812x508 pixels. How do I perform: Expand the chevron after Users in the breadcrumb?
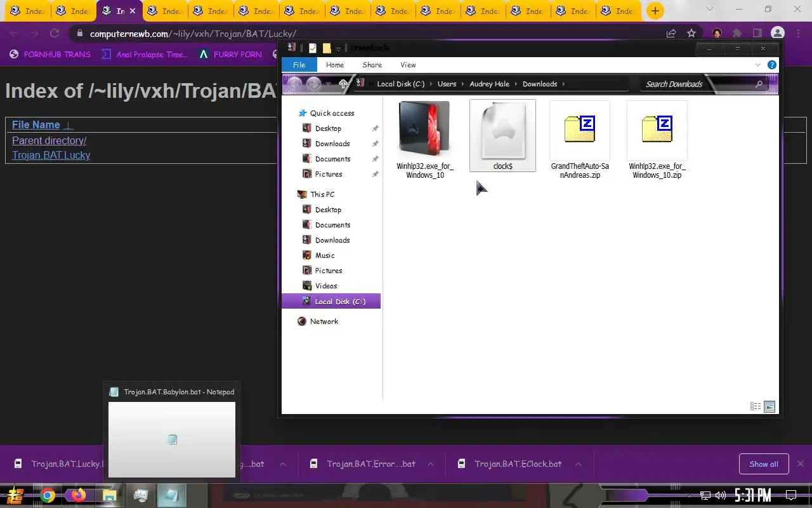pyautogui.click(x=462, y=84)
